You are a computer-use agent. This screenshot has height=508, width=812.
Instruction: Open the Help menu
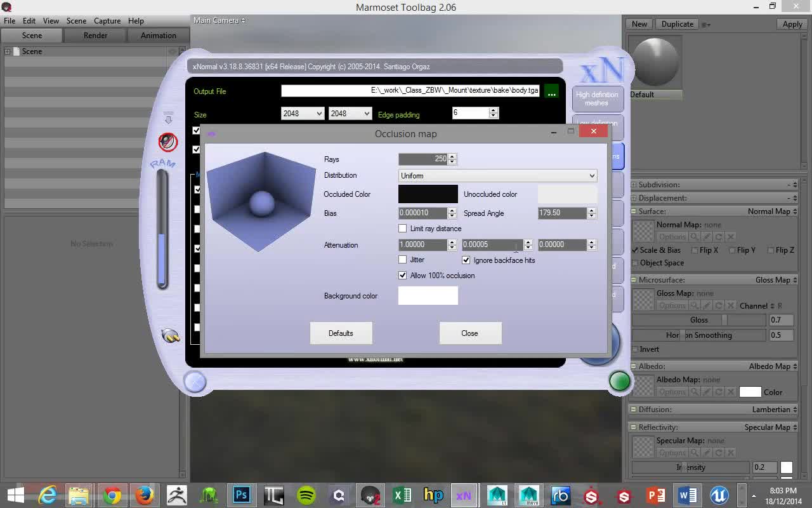(x=136, y=21)
